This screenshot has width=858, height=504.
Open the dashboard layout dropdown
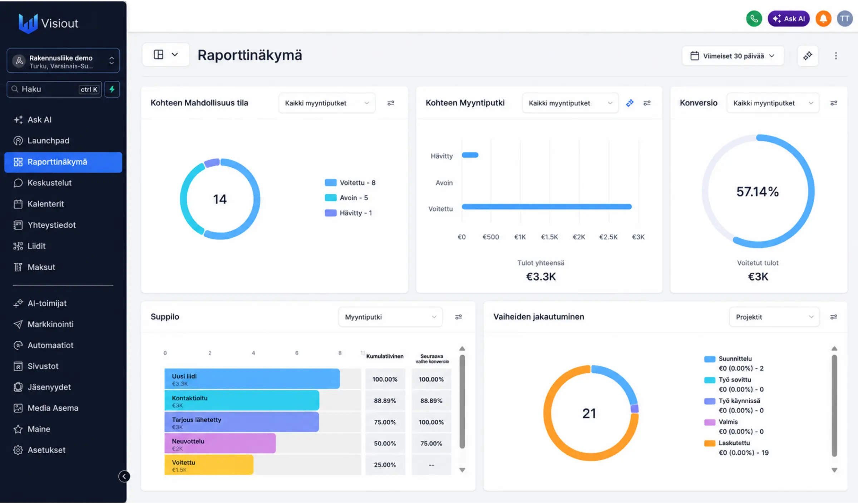[x=166, y=55]
